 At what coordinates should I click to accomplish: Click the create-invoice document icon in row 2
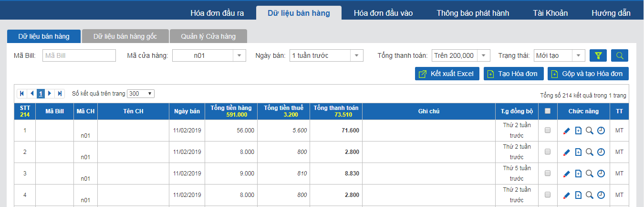point(578,152)
